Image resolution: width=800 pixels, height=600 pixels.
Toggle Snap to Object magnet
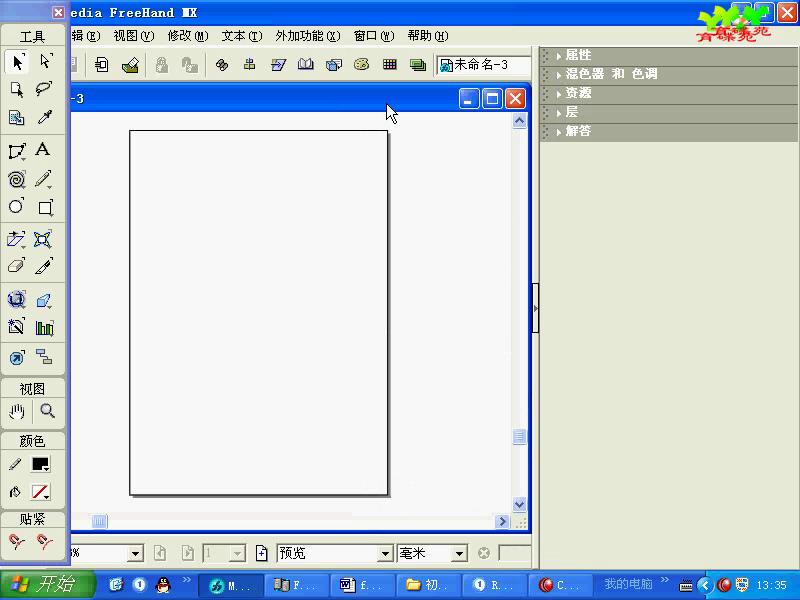[44, 542]
